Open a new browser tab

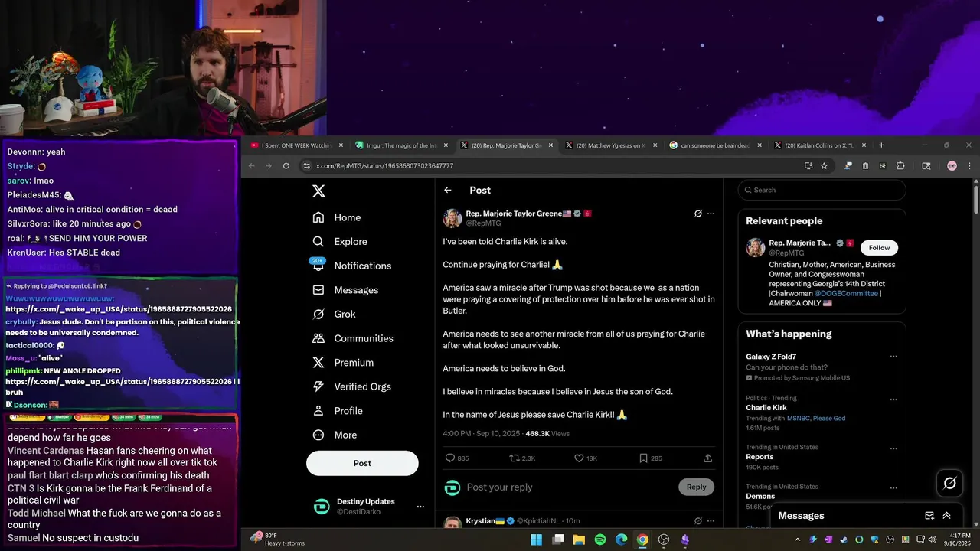(x=881, y=145)
